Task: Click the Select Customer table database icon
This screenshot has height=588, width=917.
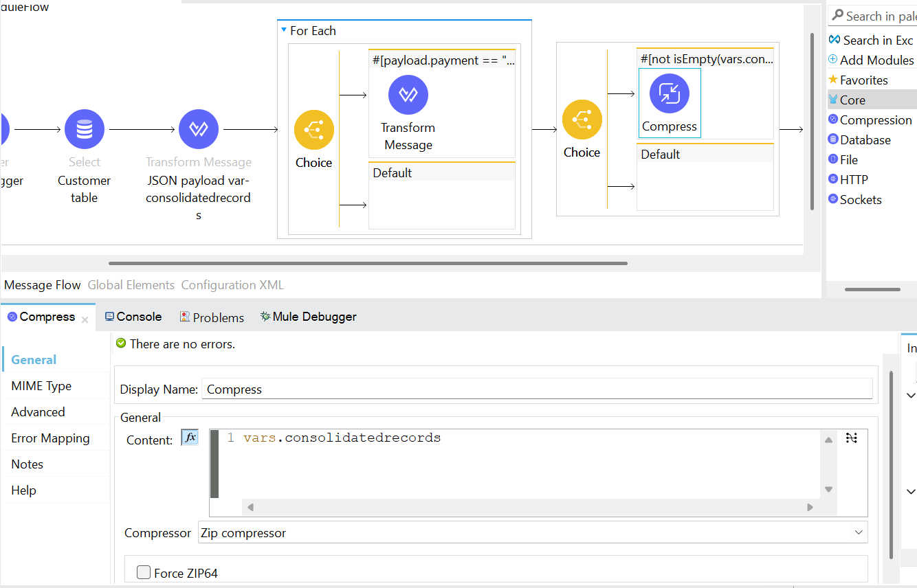Action: (x=85, y=129)
